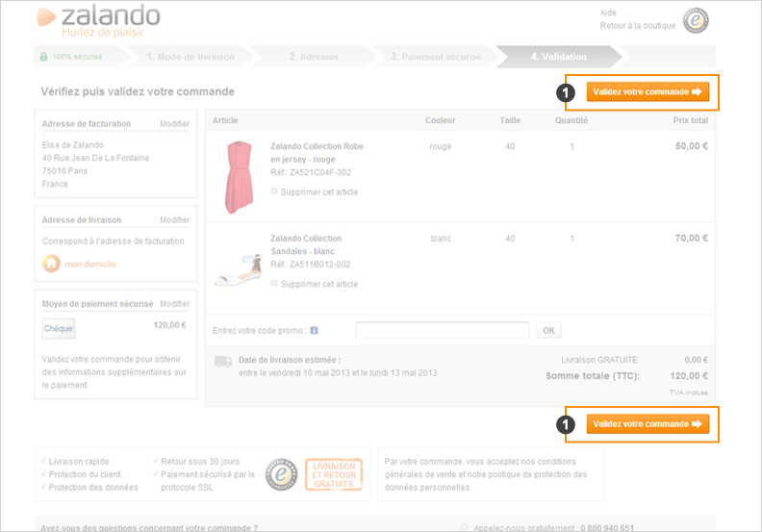Screen dimensions: 762x532
Task: Click top Validez votre commande button
Action: pyautogui.click(x=648, y=91)
